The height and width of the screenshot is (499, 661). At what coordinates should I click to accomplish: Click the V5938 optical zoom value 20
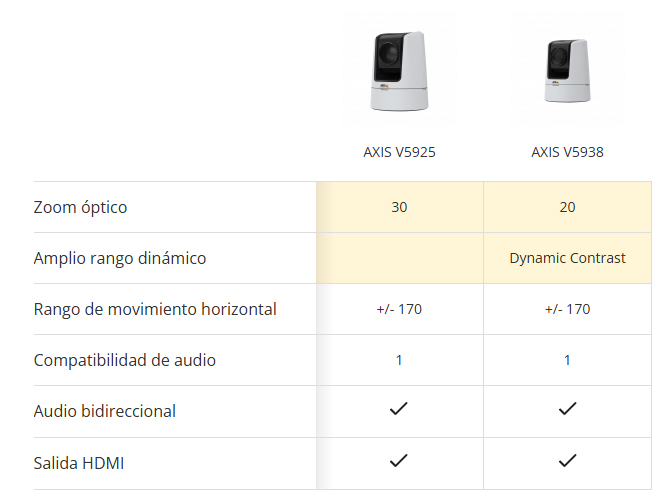point(567,208)
